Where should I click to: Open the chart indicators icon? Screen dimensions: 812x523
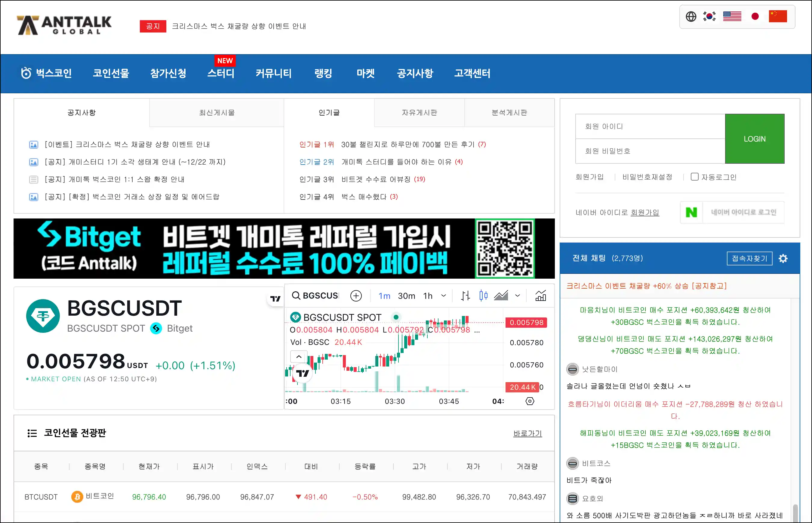[x=540, y=296]
